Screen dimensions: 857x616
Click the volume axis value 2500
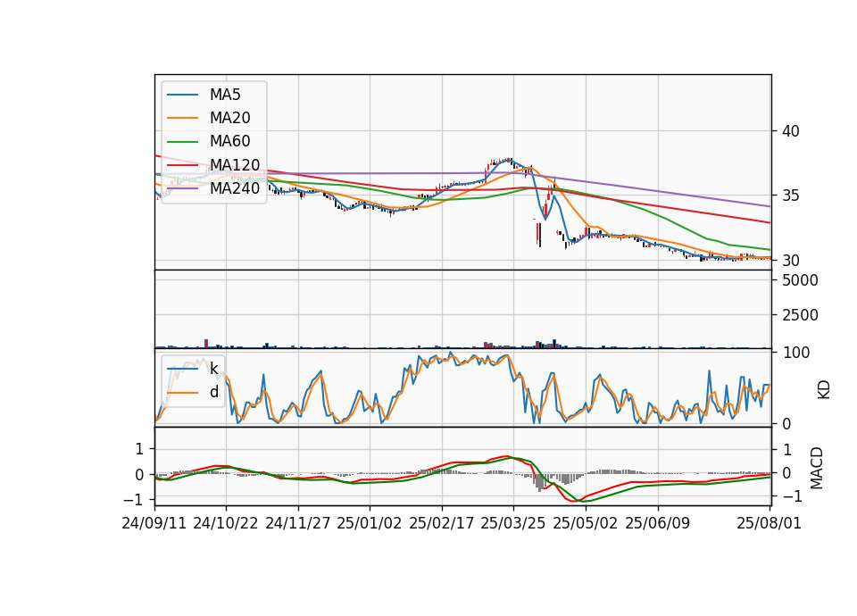[800, 315]
